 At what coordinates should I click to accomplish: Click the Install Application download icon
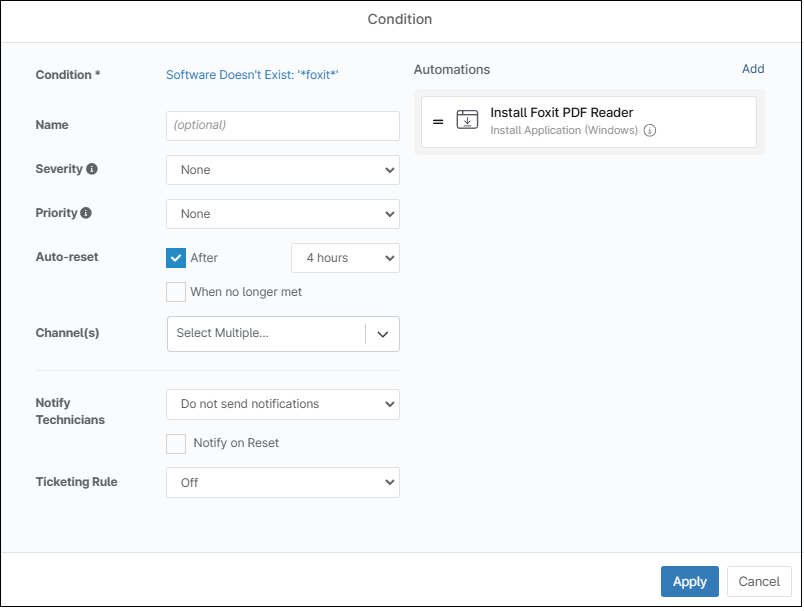click(467, 121)
